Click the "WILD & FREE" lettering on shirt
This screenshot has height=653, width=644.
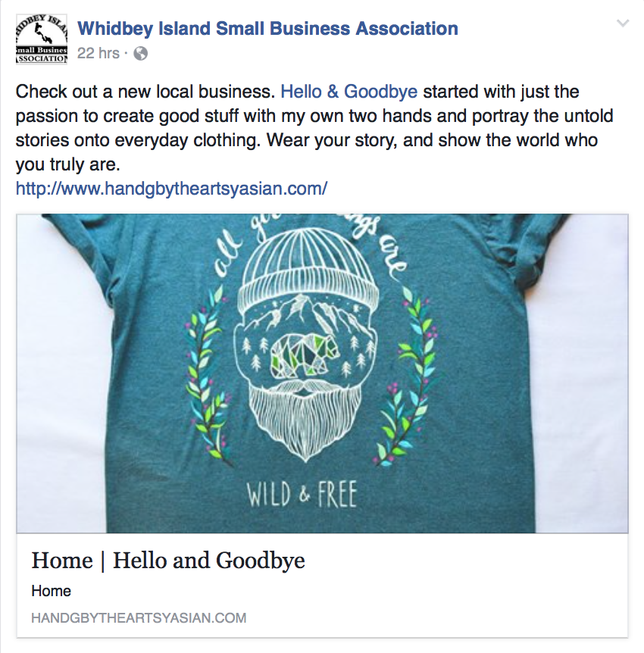(x=302, y=494)
